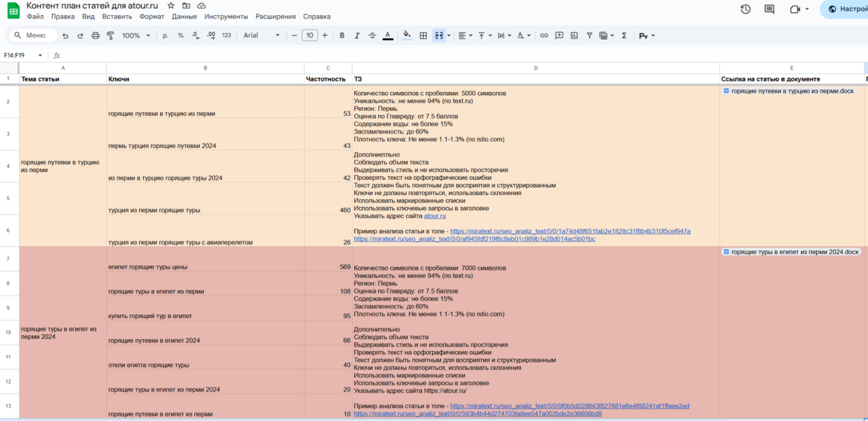Viewport: 868px width, 421px height.
Task: Select cell 'египет горящие туры цены'
Action: click(205, 259)
